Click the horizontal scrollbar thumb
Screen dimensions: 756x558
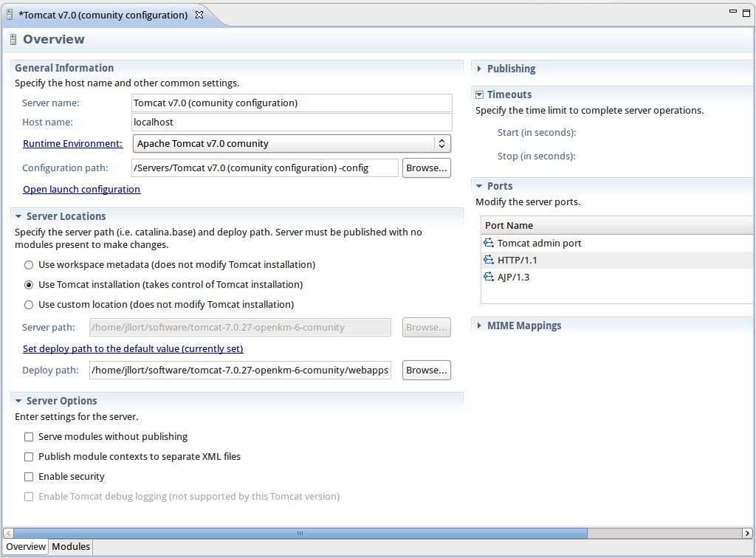point(300,533)
